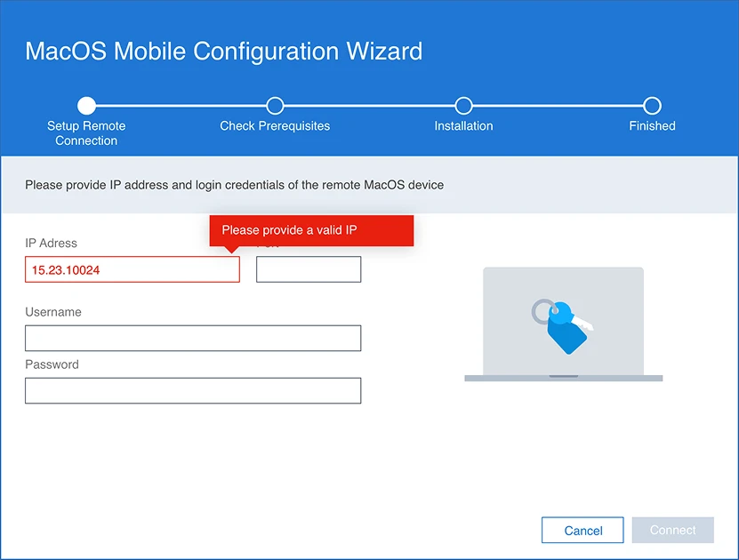This screenshot has height=560, width=739.
Task: Click the laptop base in the illustration
Action: coord(563,378)
